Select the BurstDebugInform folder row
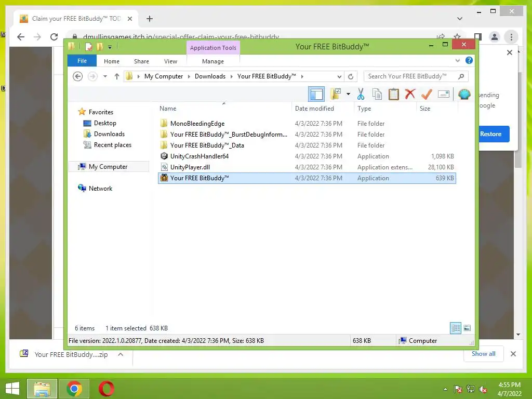The height and width of the screenshot is (399, 532). (307, 135)
